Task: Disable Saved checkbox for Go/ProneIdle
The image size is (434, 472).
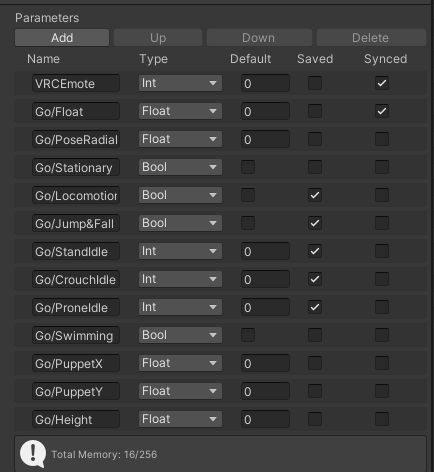Action: (x=315, y=307)
